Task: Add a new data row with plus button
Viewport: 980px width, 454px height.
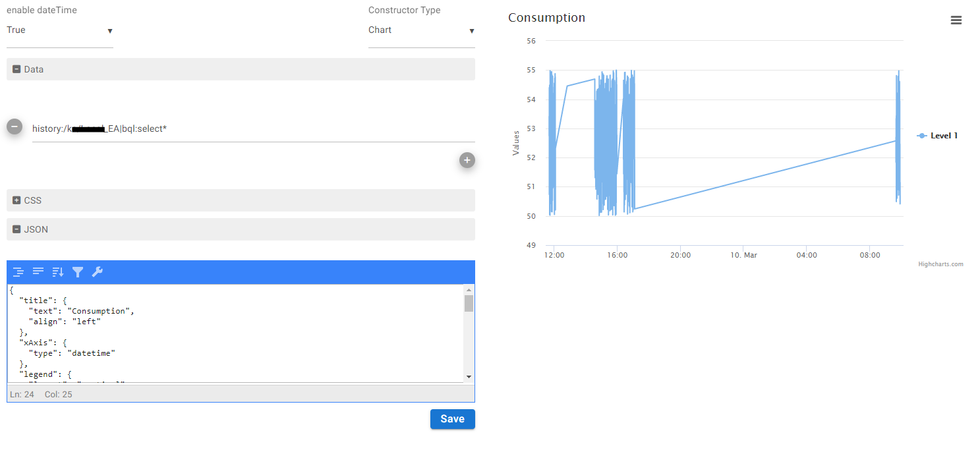Action: tap(467, 160)
